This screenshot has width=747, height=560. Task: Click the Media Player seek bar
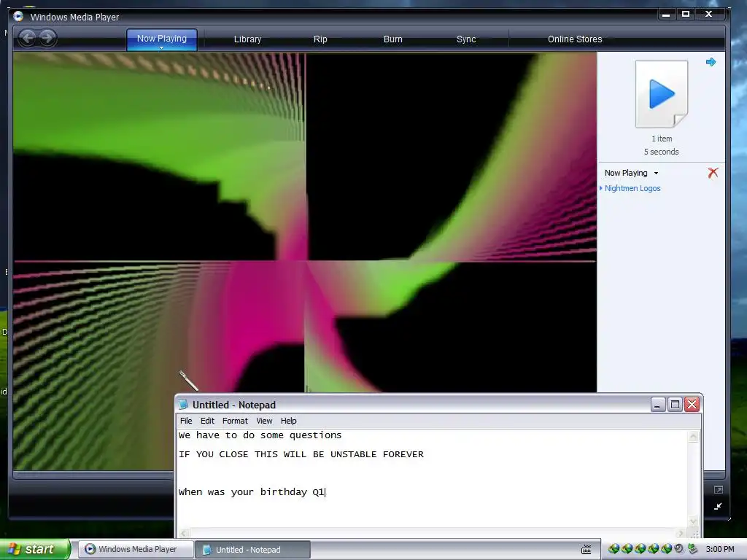93,474
